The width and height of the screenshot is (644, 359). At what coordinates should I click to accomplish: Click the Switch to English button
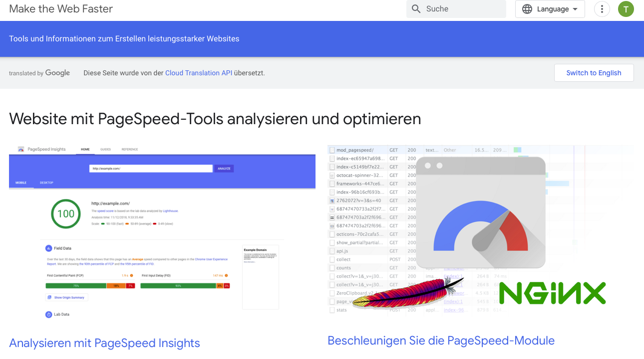(x=594, y=73)
